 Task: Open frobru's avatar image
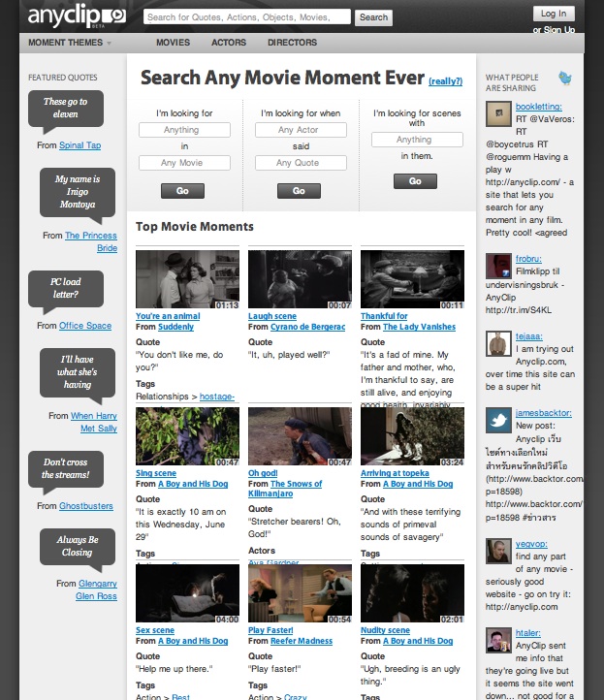tap(498, 266)
